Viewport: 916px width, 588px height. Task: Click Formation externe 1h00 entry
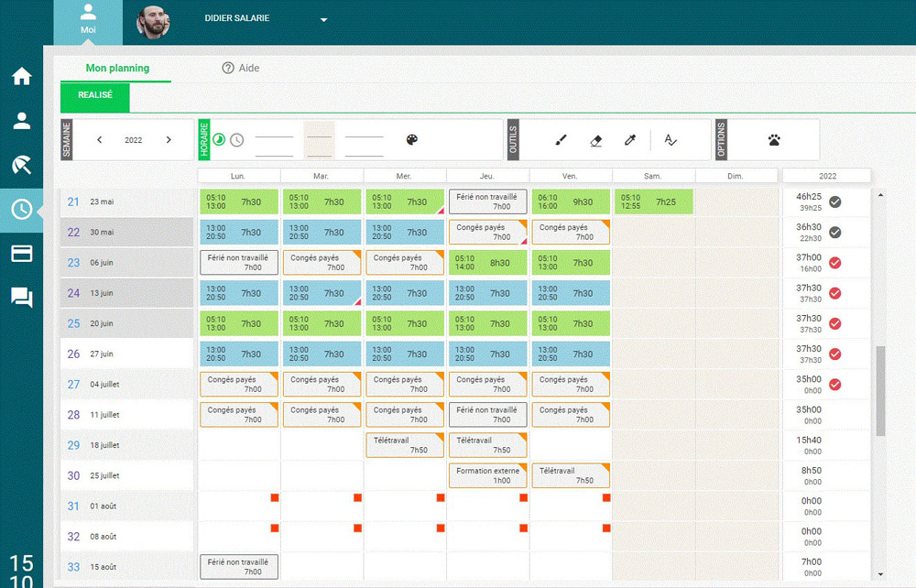coord(487,475)
